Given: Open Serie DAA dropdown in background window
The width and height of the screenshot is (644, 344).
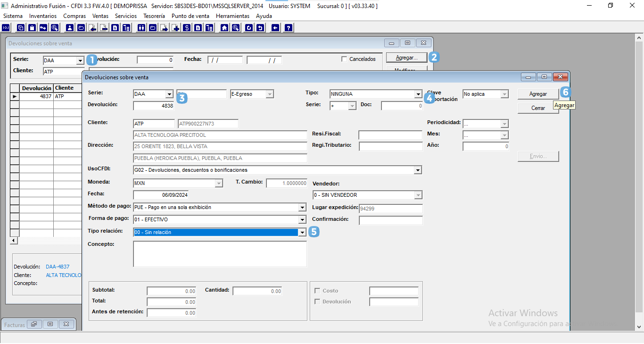Looking at the screenshot, I should click(80, 61).
